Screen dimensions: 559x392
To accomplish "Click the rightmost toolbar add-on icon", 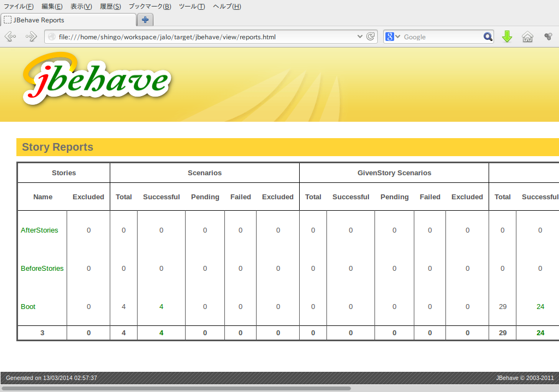I will pyautogui.click(x=548, y=37).
